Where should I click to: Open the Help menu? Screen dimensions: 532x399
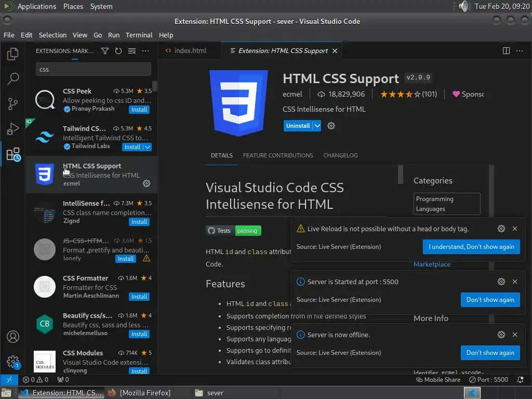[166, 35]
